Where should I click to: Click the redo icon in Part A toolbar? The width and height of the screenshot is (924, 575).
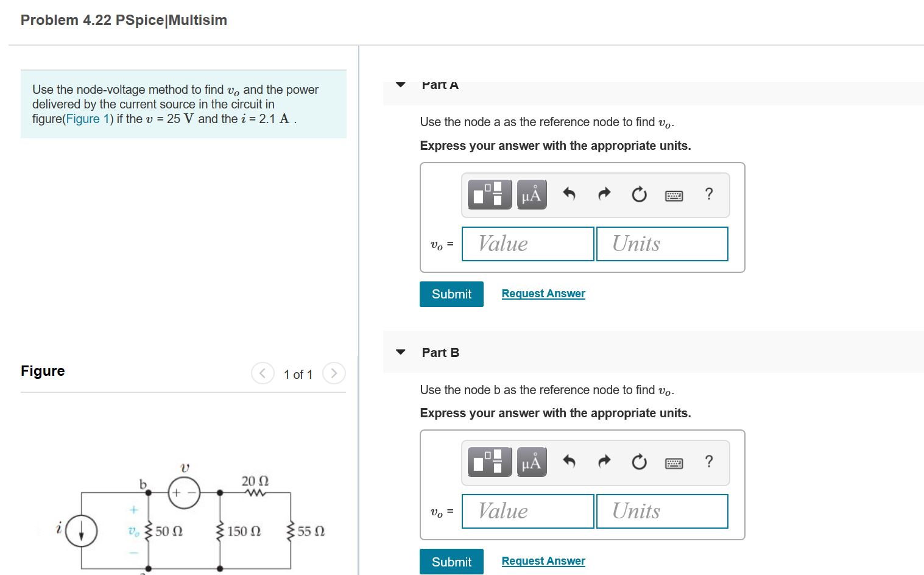tap(604, 194)
